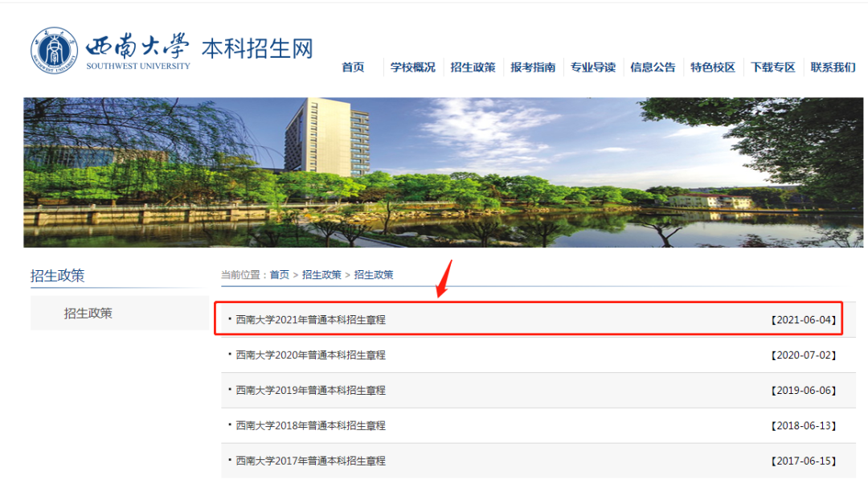Open the 学校概况 navigation menu item
Image resolution: width=868 pixels, height=484 pixels.
[412, 68]
